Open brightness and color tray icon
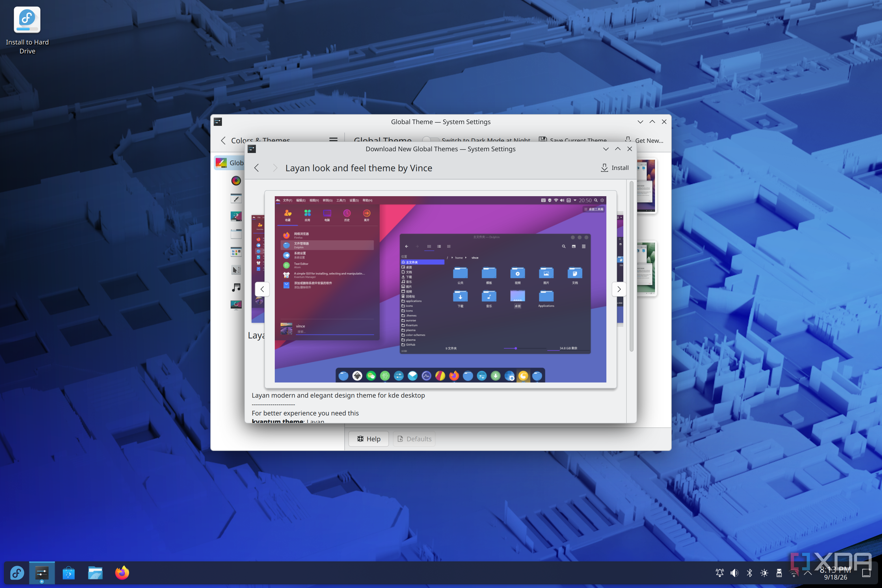 coord(764,573)
